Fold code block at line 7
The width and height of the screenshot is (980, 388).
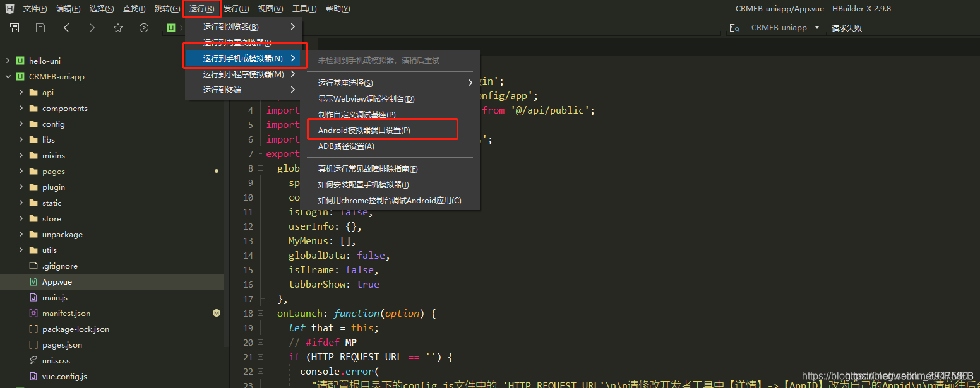pyautogui.click(x=260, y=154)
